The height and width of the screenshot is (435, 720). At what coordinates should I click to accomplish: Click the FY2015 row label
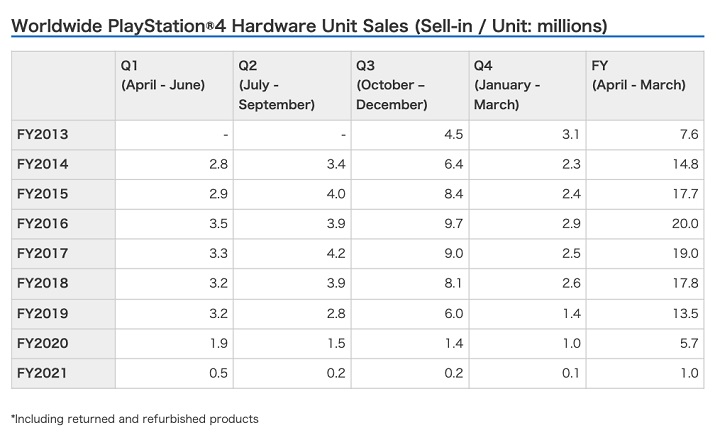click(x=43, y=194)
